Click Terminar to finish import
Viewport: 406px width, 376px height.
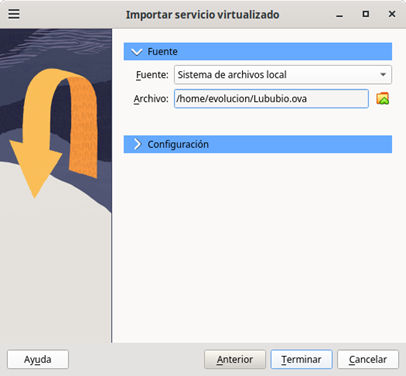pyautogui.click(x=301, y=359)
